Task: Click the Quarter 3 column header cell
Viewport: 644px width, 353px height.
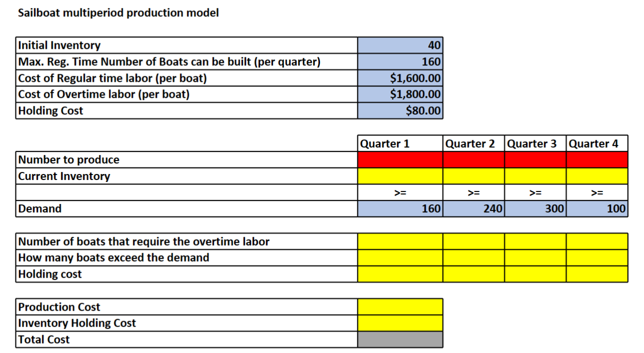Action: pyautogui.click(x=535, y=143)
